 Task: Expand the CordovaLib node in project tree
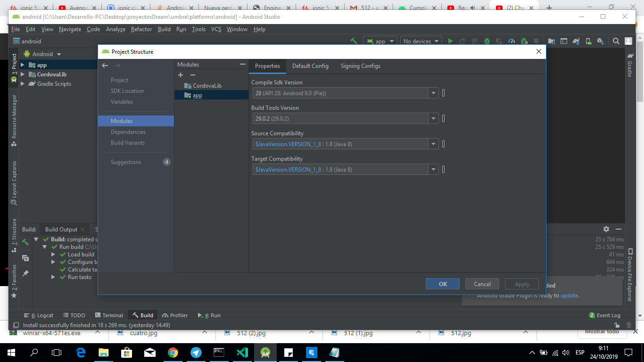coord(22,74)
